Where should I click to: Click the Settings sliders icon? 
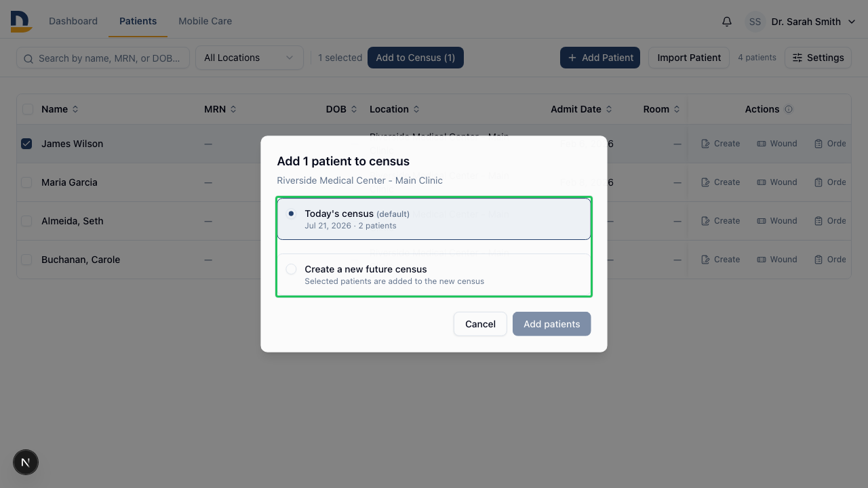[x=797, y=58]
